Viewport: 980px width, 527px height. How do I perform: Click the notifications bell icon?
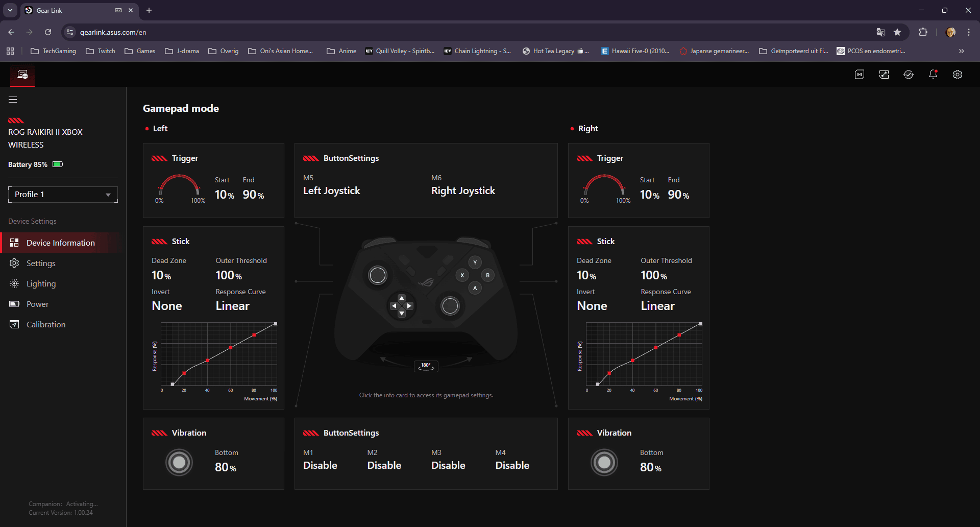(x=933, y=75)
